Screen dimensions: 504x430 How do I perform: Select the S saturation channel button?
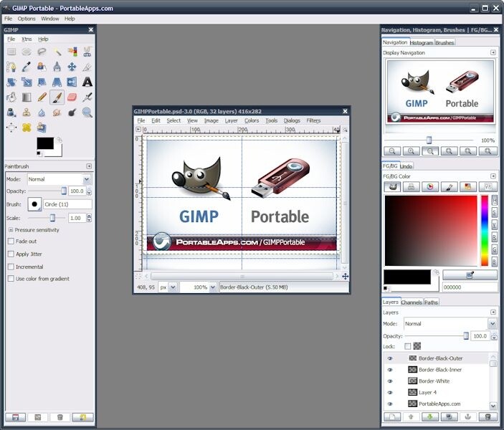pyautogui.click(x=495, y=212)
